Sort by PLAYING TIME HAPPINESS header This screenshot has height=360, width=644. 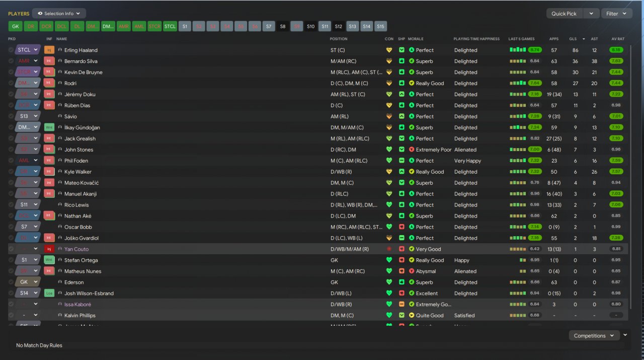click(476, 39)
